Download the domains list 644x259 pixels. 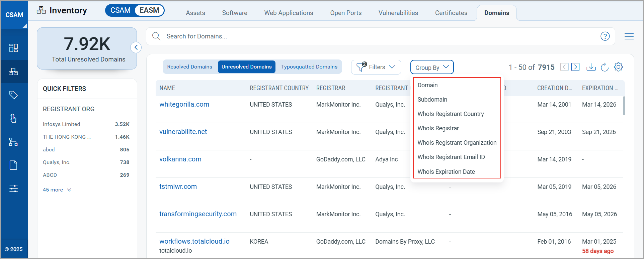click(591, 67)
